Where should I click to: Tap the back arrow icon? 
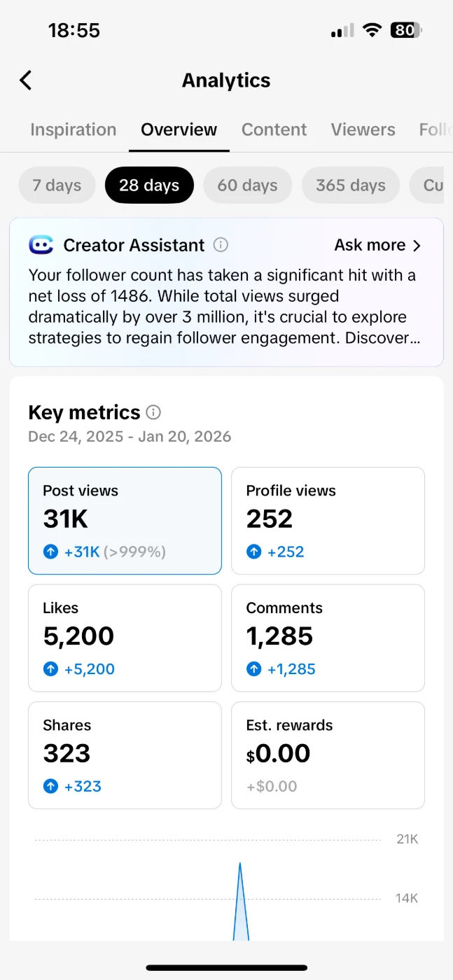click(x=26, y=80)
